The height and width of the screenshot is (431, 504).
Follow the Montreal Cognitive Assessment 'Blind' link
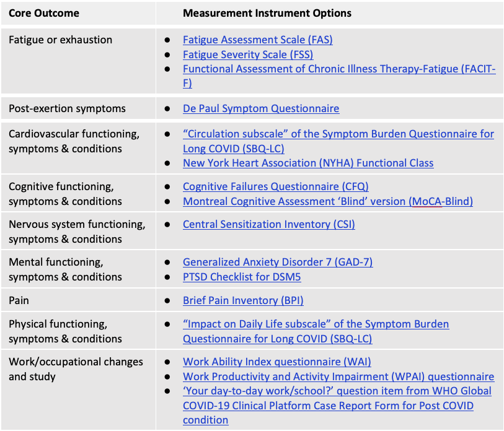(327, 201)
